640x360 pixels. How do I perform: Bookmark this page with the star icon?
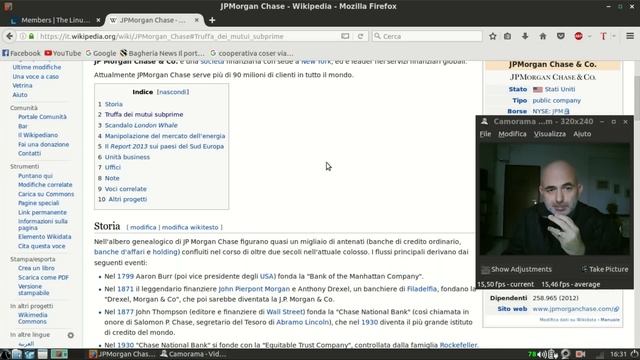pos(493,36)
